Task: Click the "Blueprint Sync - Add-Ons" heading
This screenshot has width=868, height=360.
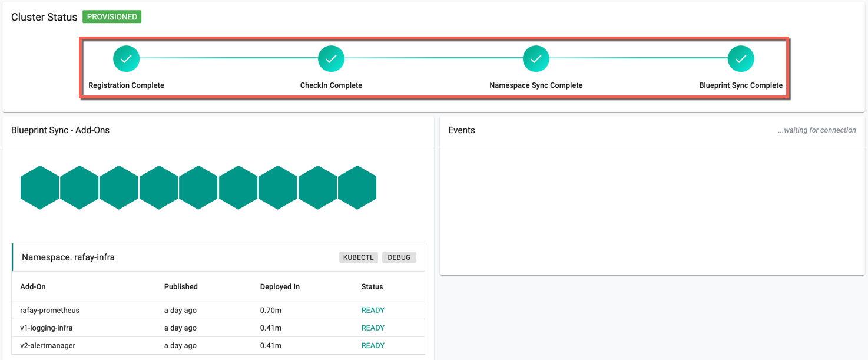Action: (60, 130)
